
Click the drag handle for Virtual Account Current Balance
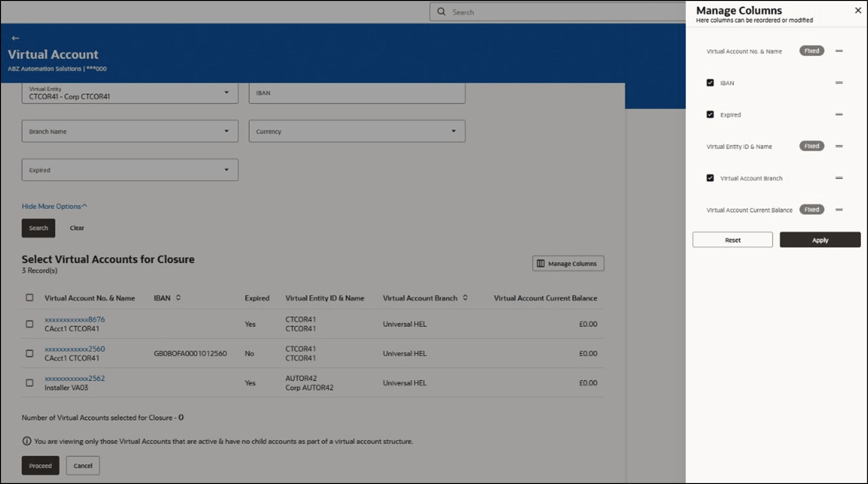click(x=839, y=209)
